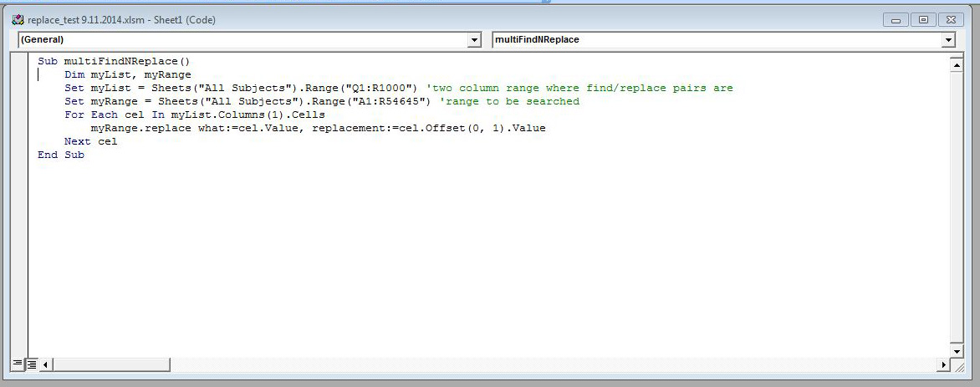This screenshot has height=387, width=980.
Task: Click the 'Dim myList, myRange' line
Action: tap(127, 74)
